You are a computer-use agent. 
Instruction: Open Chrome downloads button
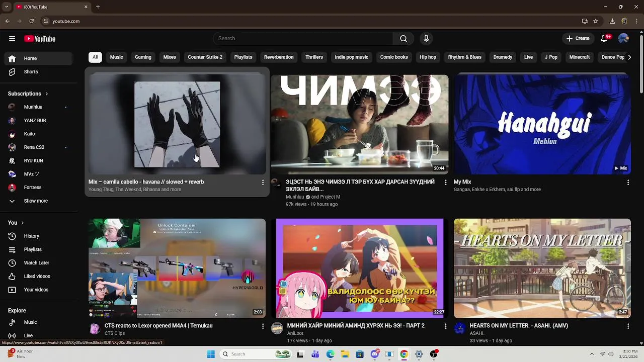[x=612, y=21]
